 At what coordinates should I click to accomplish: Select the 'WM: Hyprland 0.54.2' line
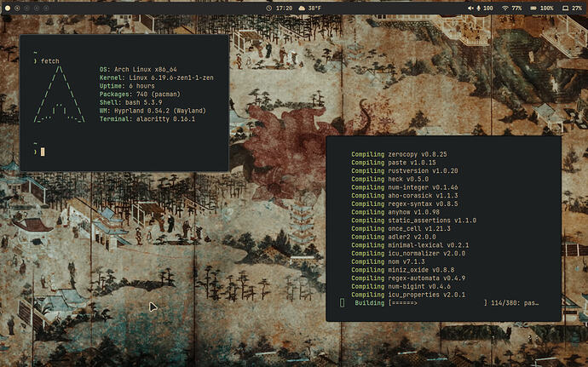pyautogui.click(x=153, y=111)
